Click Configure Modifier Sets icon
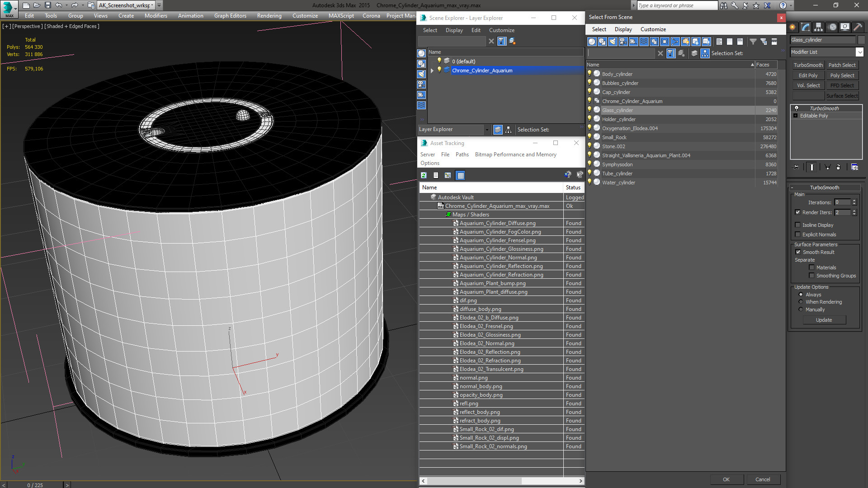 click(x=855, y=167)
